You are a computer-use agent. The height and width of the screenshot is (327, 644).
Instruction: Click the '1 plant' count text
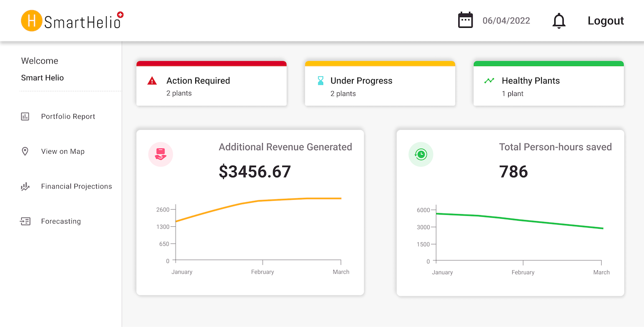(513, 94)
